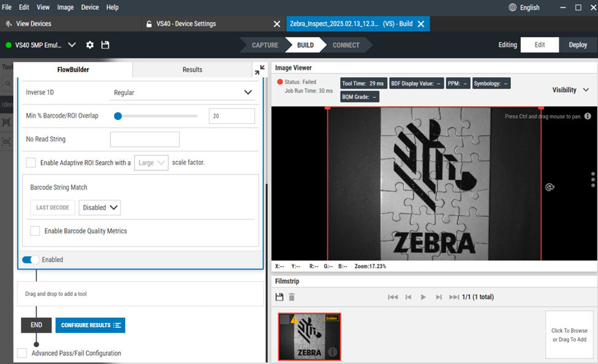Go to previous filmstrip image

point(408,297)
